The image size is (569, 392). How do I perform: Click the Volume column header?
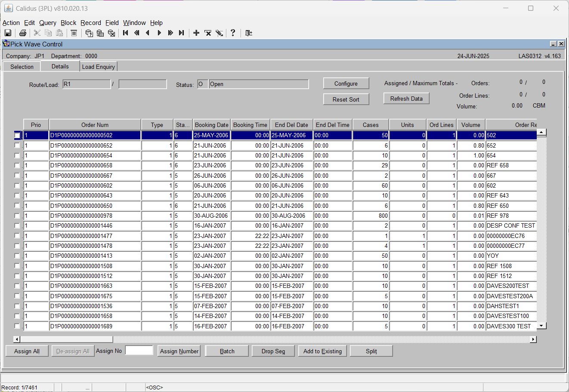point(471,125)
